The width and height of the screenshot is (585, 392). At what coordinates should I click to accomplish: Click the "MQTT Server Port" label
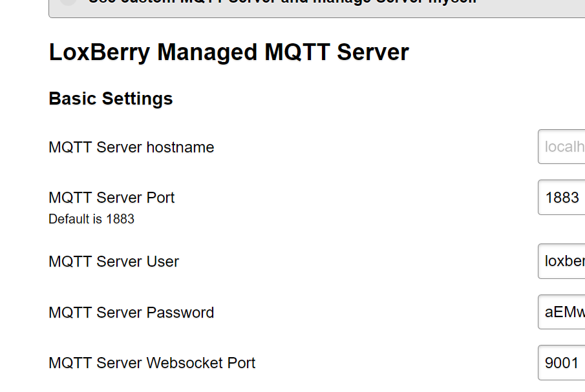click(x=112, y=198)
